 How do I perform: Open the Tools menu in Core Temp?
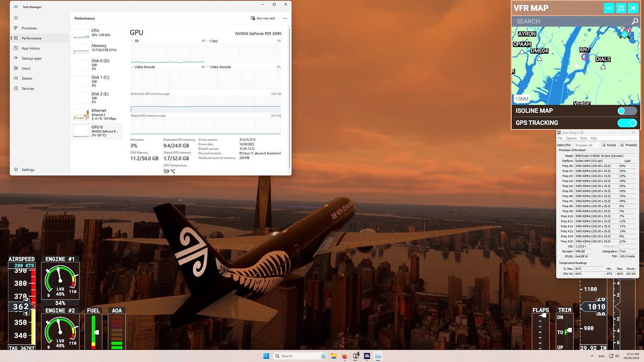point(583,138)
